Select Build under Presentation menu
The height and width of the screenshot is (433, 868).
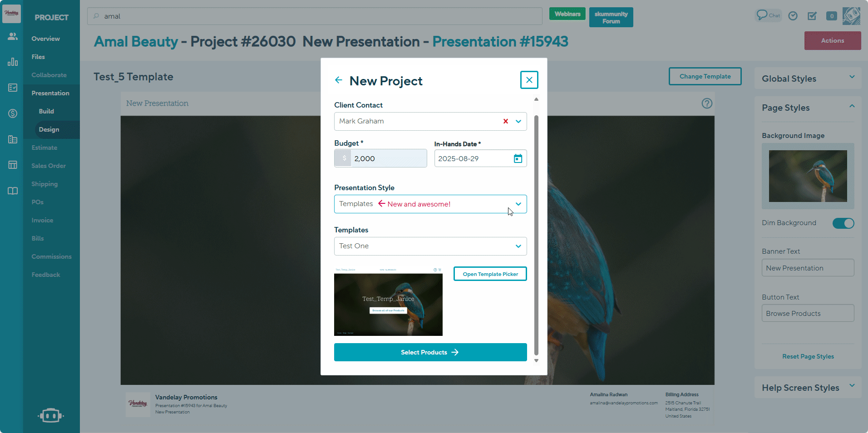coord(46,111)
